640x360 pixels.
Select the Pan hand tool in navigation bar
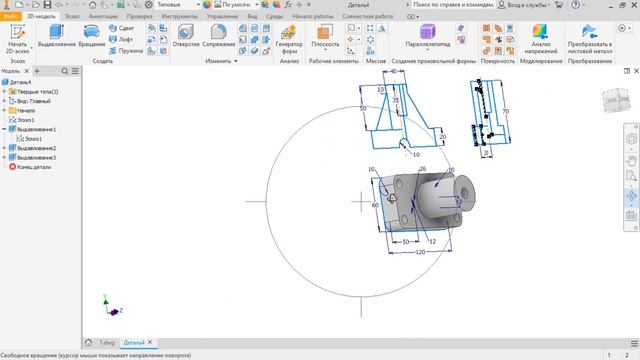(x=631, y=160)
